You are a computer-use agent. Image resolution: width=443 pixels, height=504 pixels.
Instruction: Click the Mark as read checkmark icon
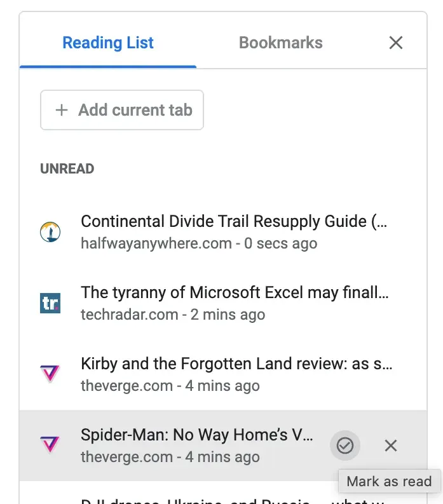tap(344, 446)
